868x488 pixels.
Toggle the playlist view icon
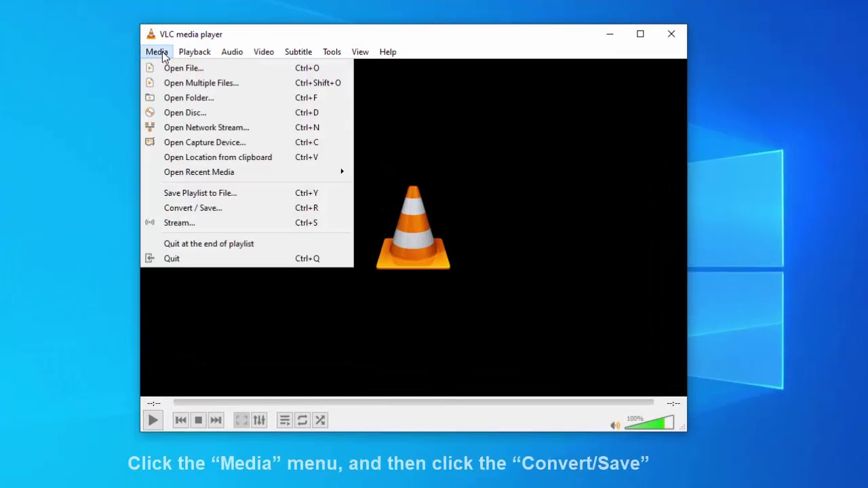coord(285,420)
